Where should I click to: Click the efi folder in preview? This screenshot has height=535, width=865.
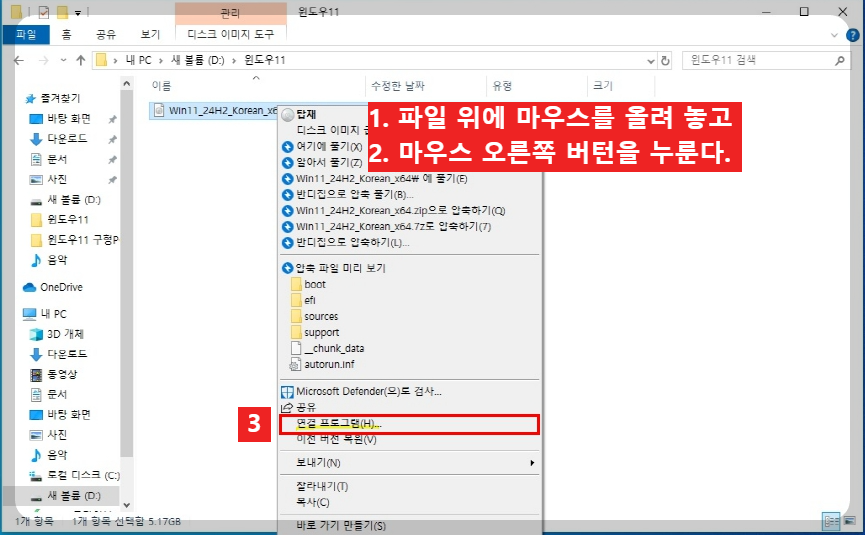tap(309, 300)
